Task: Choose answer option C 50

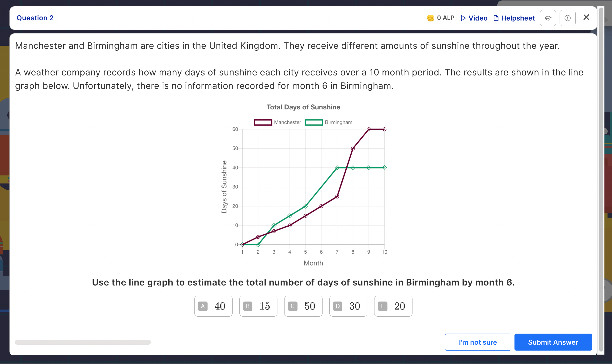Action: pyautogui.click(x=303, y=306)
